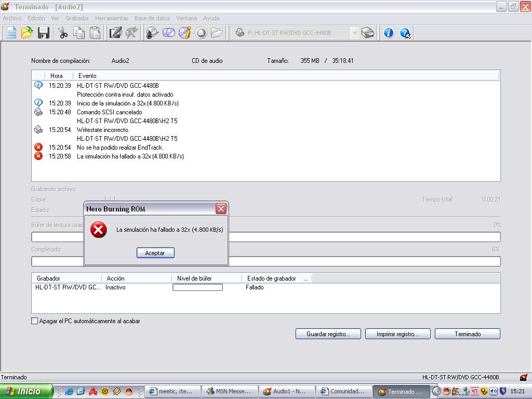Viewport: 532px width, 399px height.
Task: Click the Open file folder icon
Action: click(27, 33)
